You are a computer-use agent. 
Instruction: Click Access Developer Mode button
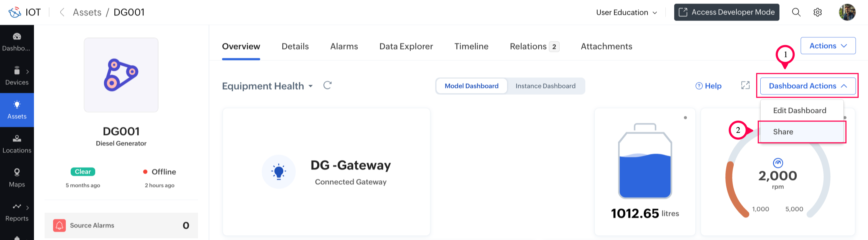pyautogui.click(x=726, y=12)
